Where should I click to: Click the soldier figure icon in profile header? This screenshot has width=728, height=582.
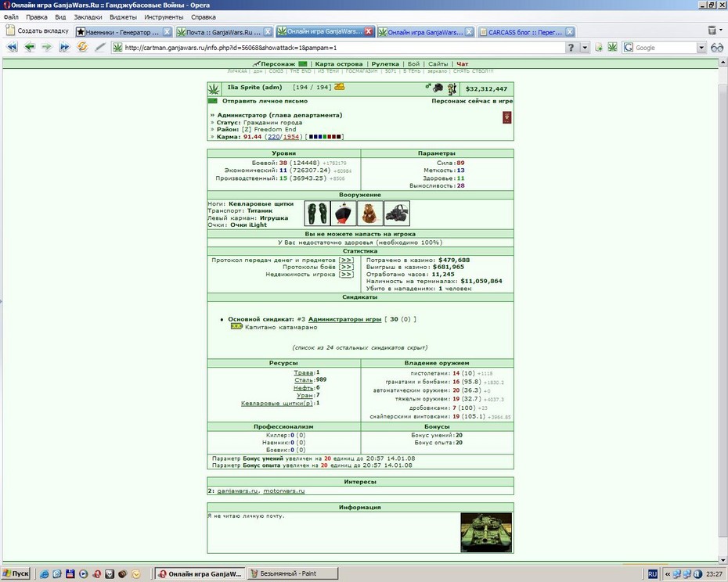click(x=452, y=88)
